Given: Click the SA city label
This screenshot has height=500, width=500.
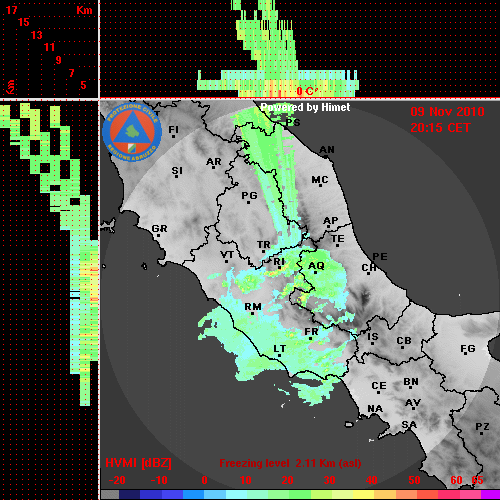Looking at the screenshot, I should click(409, 425).
